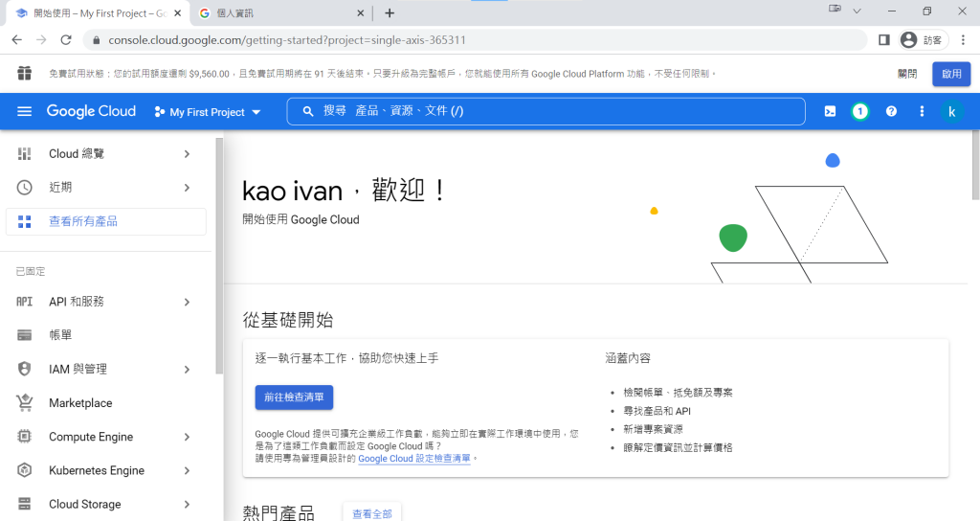Expand the Cloud Storage submenu arrow
980x521 pixels.
(x=187, y=504)
